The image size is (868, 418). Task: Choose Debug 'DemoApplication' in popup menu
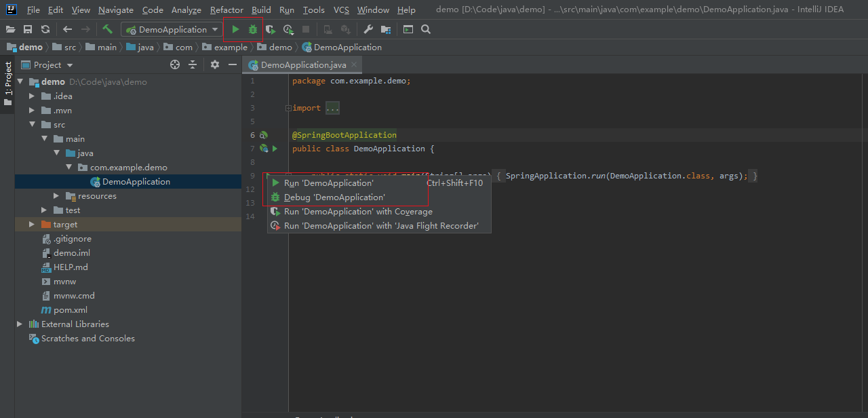(334, 197)
